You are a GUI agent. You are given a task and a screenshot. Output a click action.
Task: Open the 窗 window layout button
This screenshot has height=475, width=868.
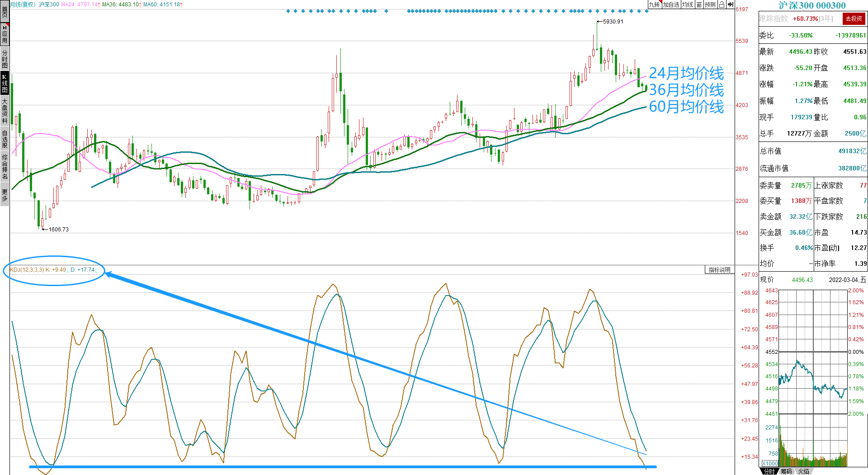click(699, 5)
